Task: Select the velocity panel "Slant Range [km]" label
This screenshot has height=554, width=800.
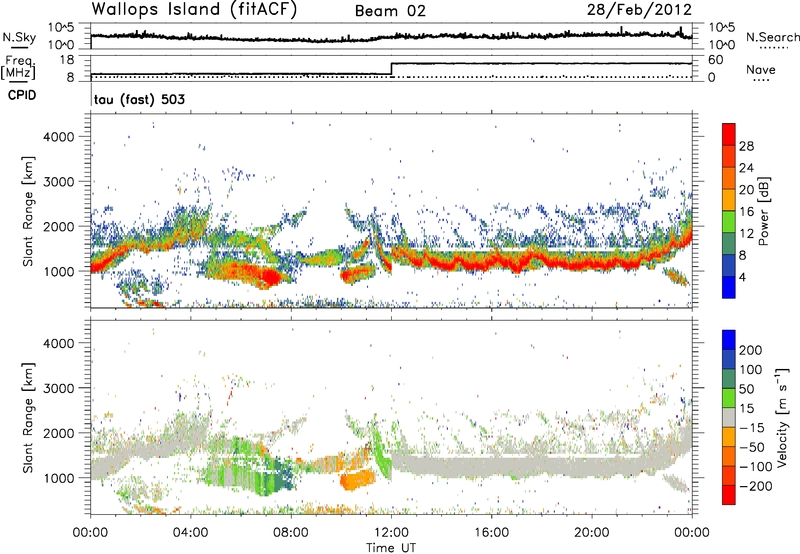Action: tap(28, 417)
